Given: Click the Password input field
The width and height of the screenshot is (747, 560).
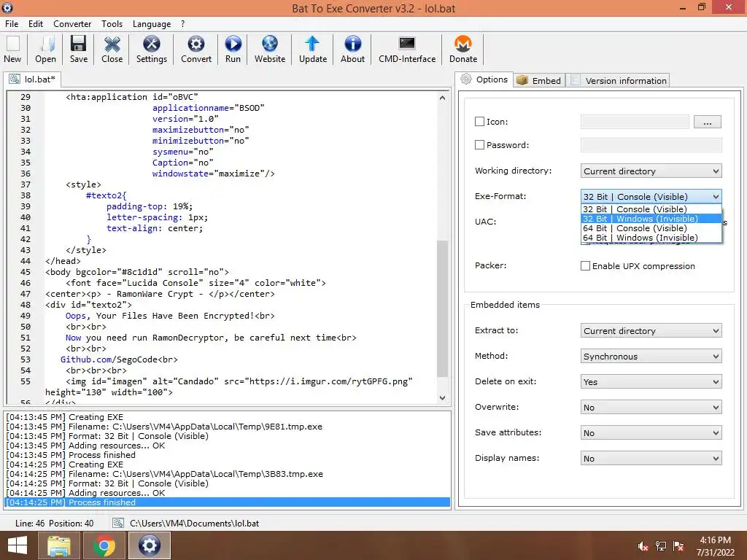Looking at the screenshot, I should pos(651,145).
